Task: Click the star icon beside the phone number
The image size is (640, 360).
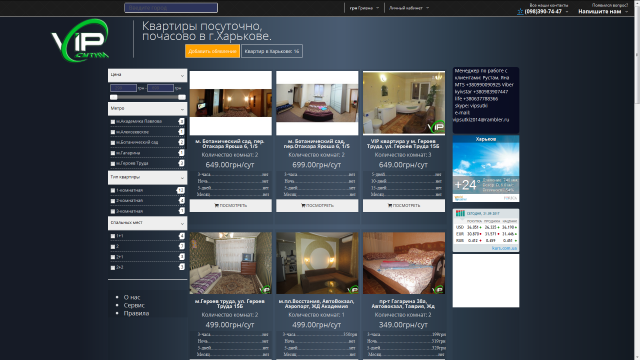Action: click(x=520, y=11)
